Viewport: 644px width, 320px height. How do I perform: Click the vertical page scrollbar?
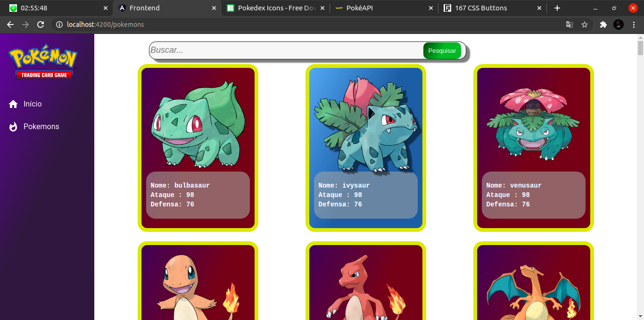click(x=641, y=47)
